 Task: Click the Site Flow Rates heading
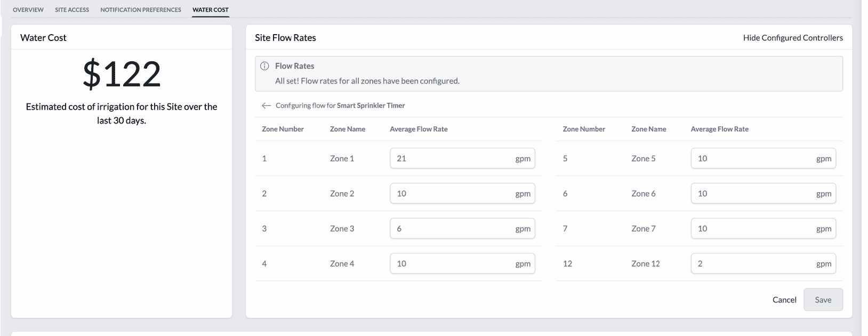point(285,38)
